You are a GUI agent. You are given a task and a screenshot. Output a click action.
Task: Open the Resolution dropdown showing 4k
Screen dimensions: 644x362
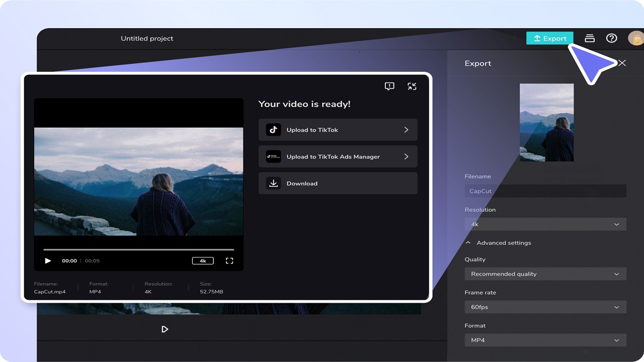[545, 224]
